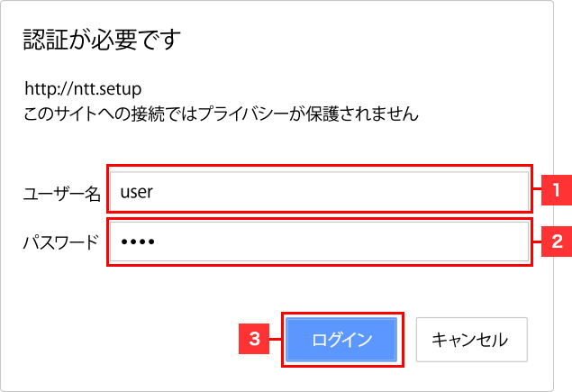Click the red number 3 marker
The image size is (572, 392).
255,339
